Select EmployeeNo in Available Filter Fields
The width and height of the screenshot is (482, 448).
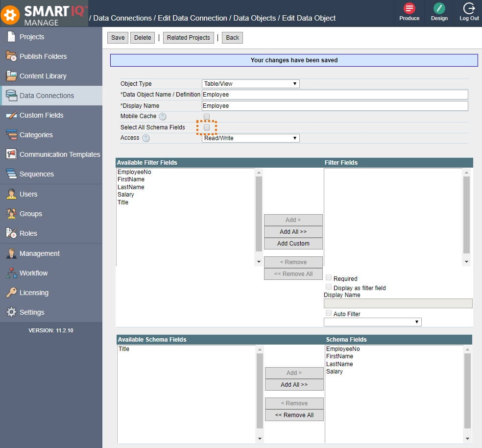[x=134, y=172]
